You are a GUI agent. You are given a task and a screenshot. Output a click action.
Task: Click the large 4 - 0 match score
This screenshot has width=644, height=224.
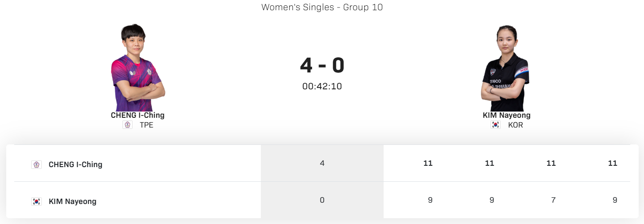pyautogui.click(x=322, y=65)
